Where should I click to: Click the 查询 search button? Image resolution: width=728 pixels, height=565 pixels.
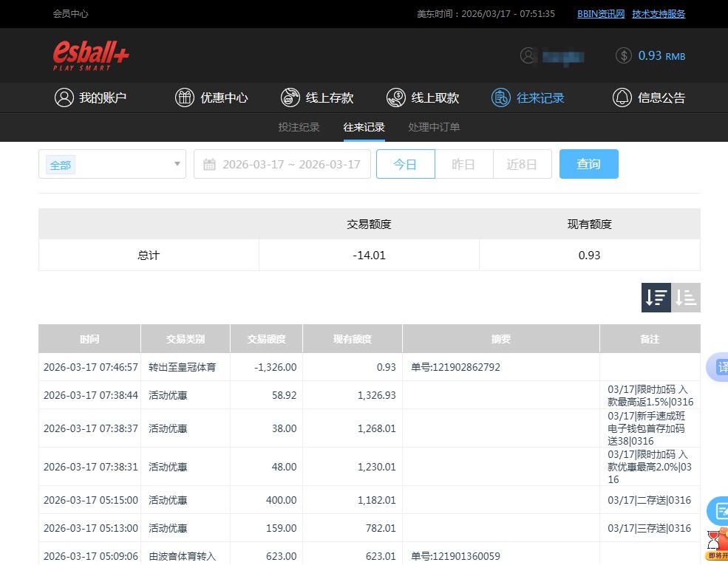pos(588,164)
